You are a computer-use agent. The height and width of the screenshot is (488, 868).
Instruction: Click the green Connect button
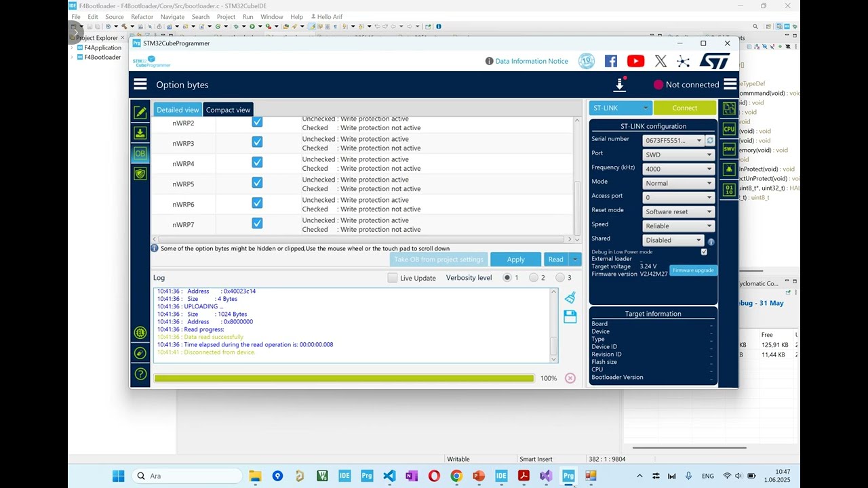tap(685, 108)
